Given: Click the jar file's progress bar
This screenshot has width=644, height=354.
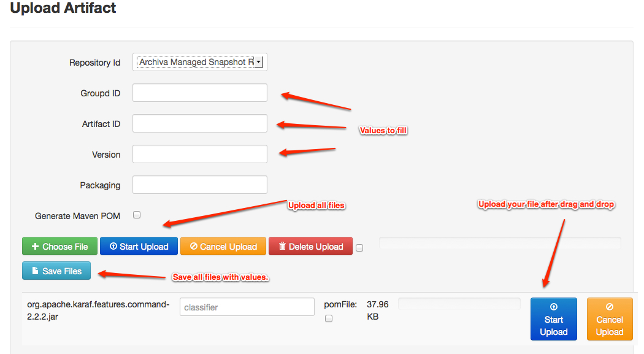Looking at the screenshot, I should [459, 304].
